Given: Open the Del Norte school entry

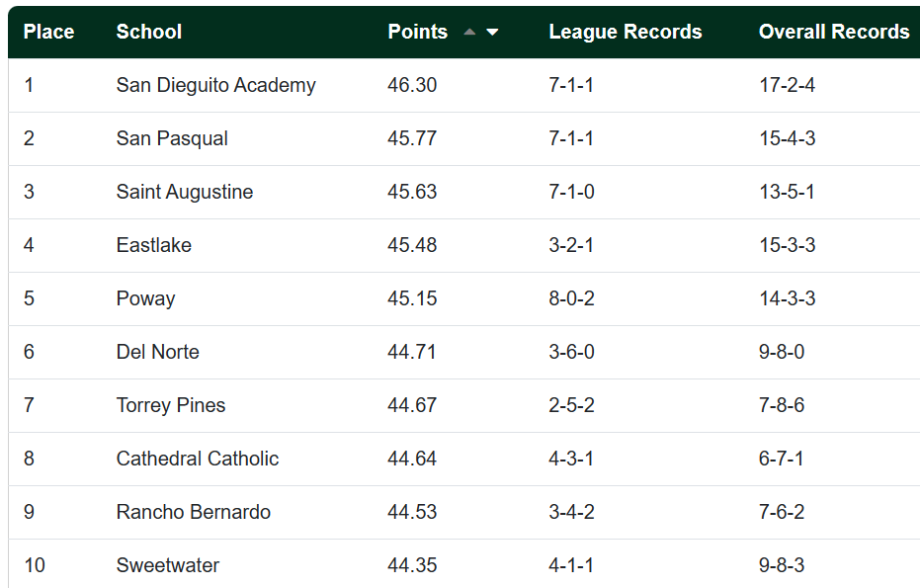Looking at the screenshot, I should click(158, 352).
